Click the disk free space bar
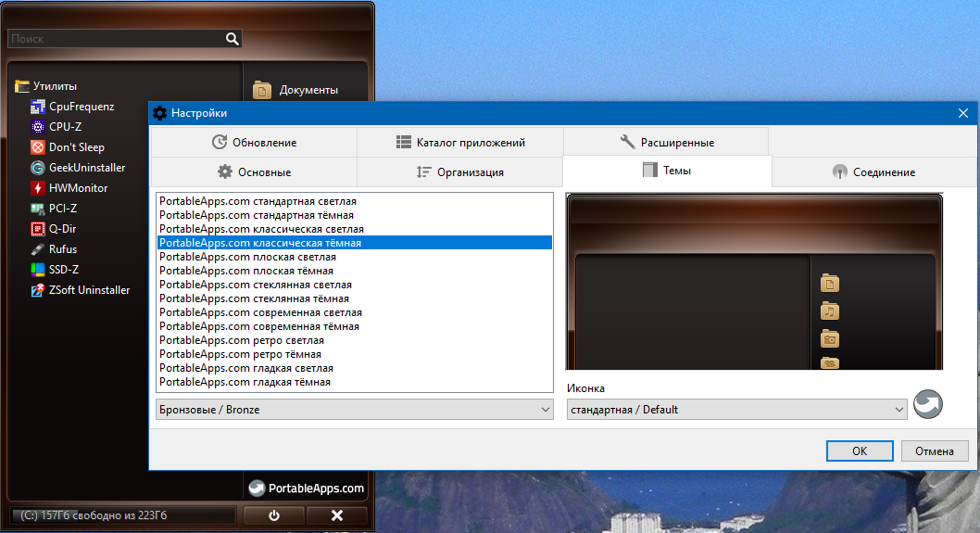The image size is (980, 533). pyautogui.click(x=123, y=515)
